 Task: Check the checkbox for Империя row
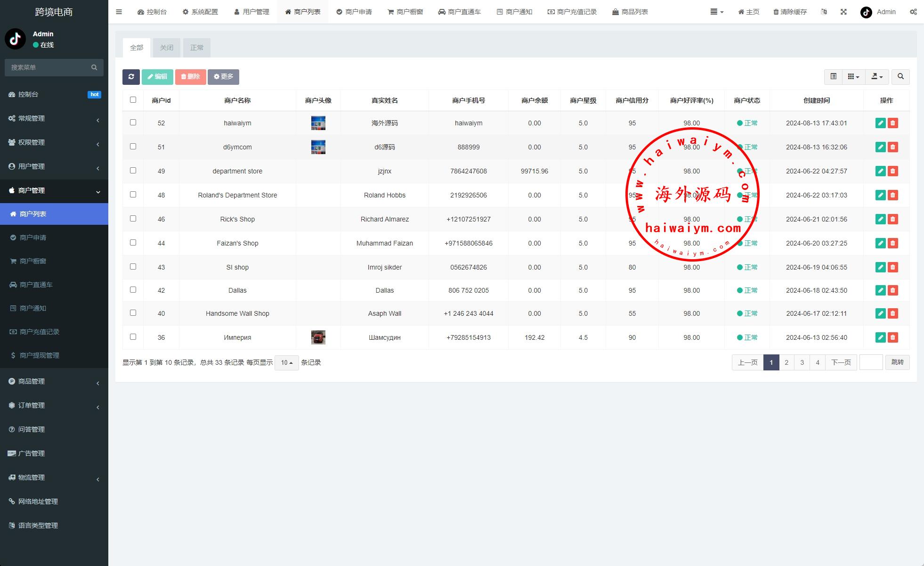tap(133, 337)
